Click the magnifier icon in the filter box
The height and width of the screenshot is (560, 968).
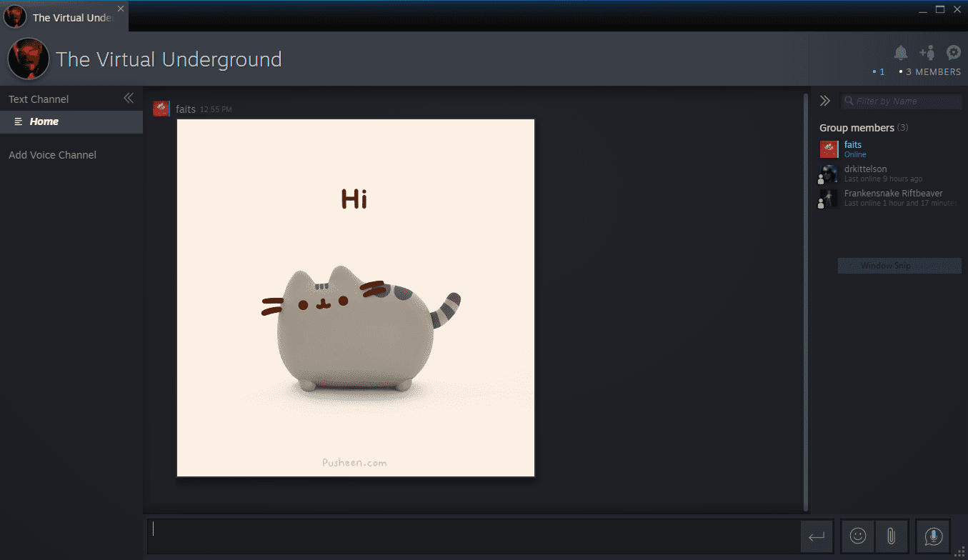point(849,101)
